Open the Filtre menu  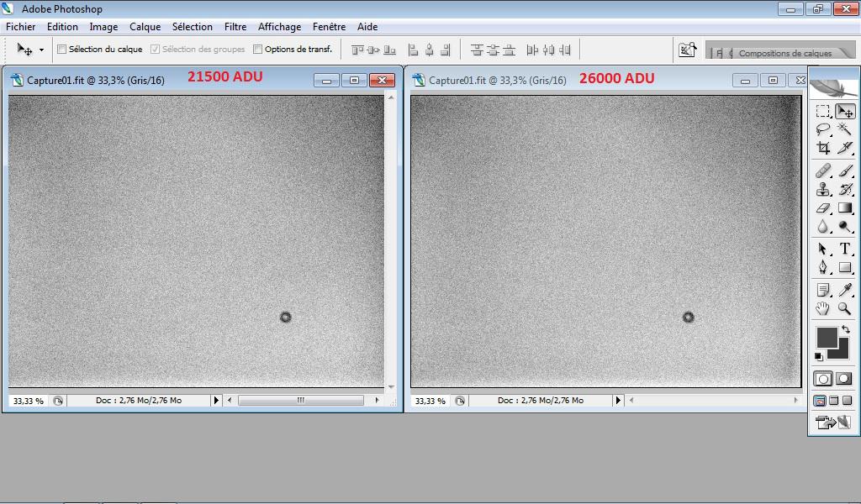(x=235, y=26)
